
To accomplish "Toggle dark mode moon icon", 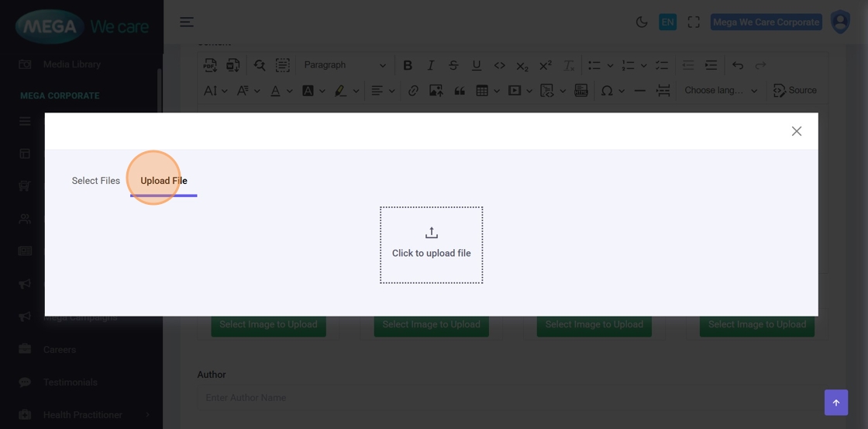I will (x=642, y=22).
